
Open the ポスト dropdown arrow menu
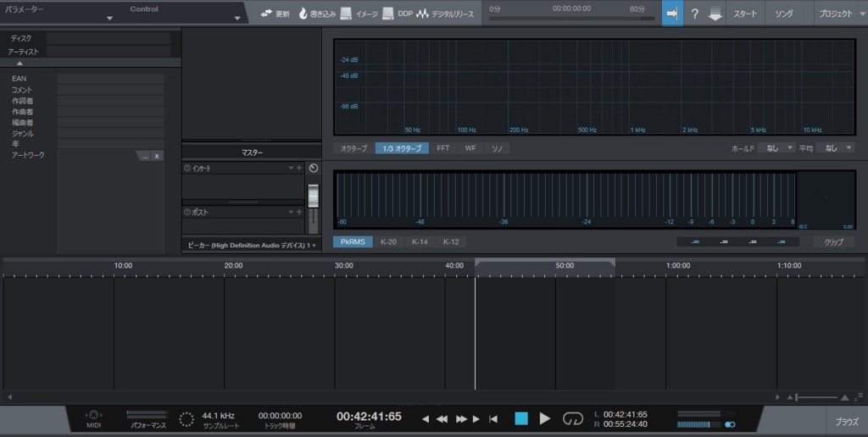pos(291,212)
